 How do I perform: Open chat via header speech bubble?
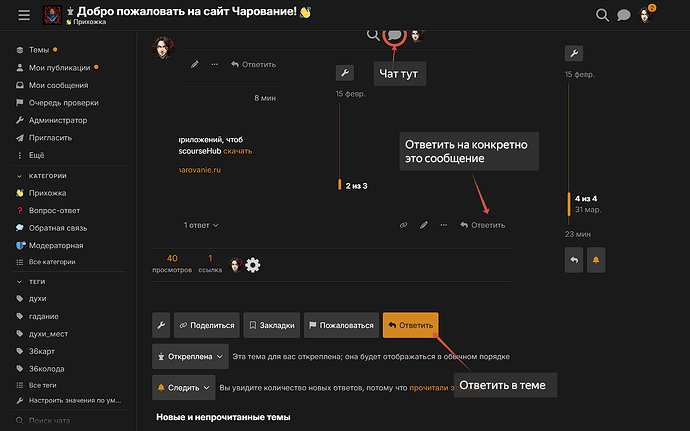[x=623, y=15]
